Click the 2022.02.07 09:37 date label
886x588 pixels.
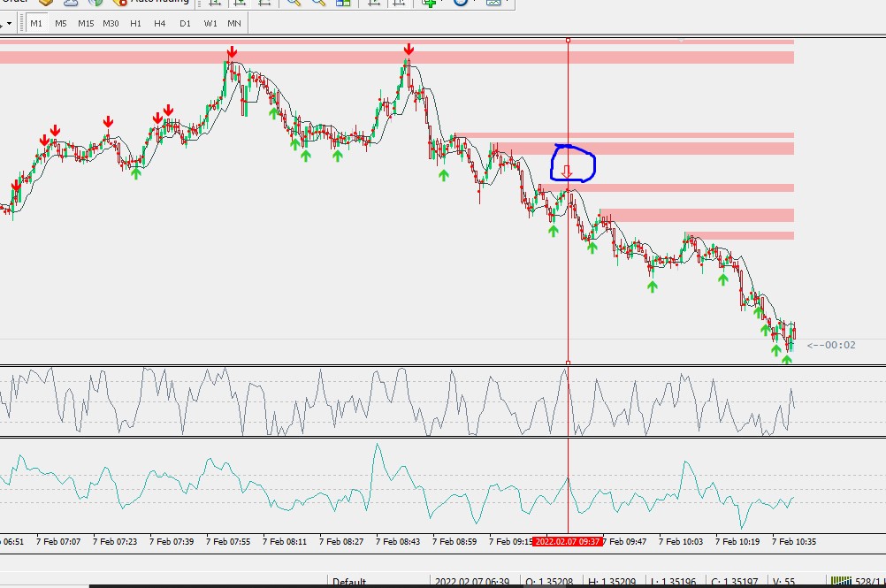(x=568, y=541)
